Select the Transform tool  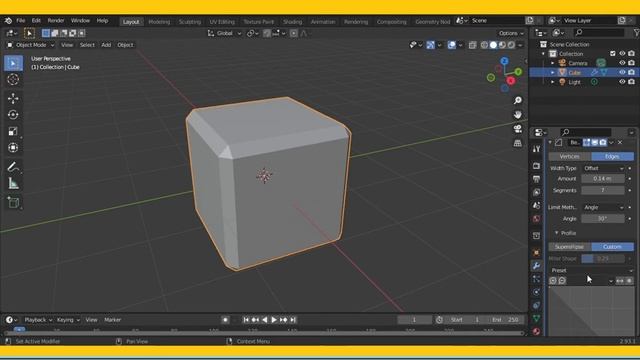tap(13, 147)
